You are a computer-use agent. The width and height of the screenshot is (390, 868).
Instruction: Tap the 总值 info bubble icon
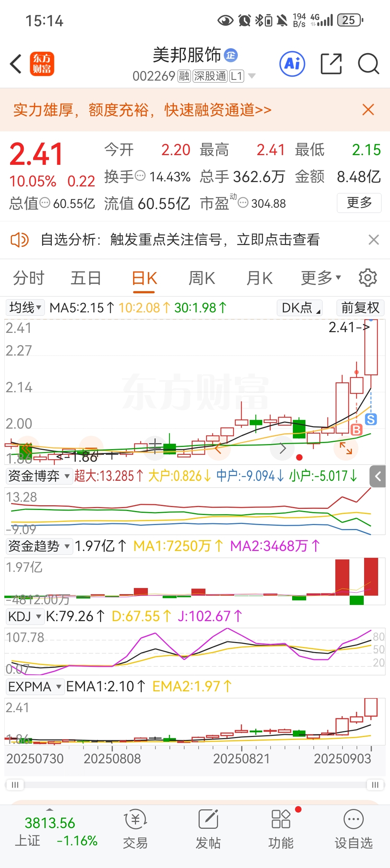coord(45,203)
